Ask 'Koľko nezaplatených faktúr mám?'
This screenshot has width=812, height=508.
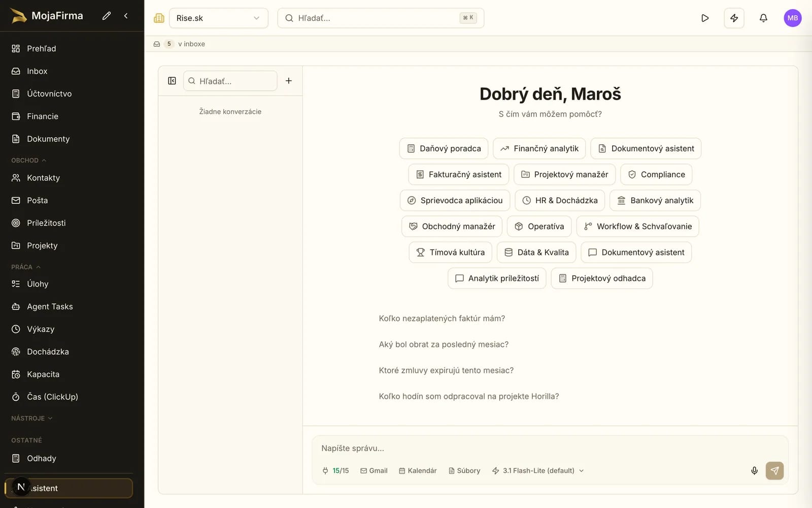click(442, 318)
